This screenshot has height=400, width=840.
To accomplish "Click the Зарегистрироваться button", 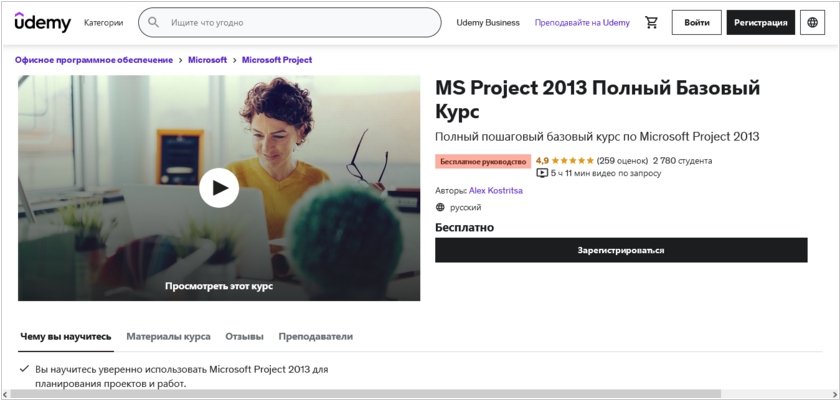I will tap(621, 250).
